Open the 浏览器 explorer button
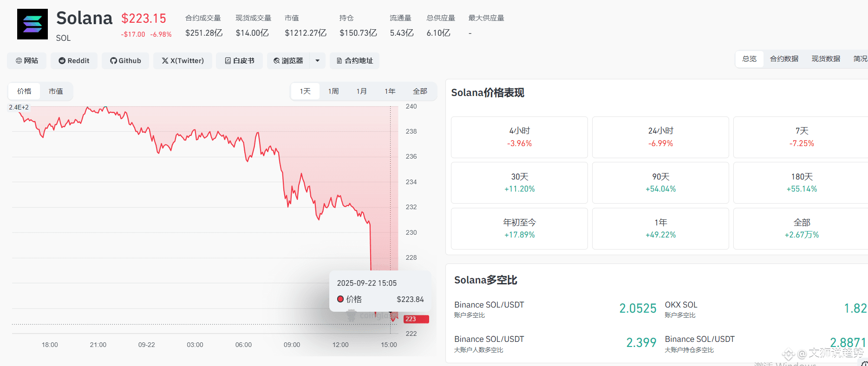868x366 pixels. [x=288, y=61]
